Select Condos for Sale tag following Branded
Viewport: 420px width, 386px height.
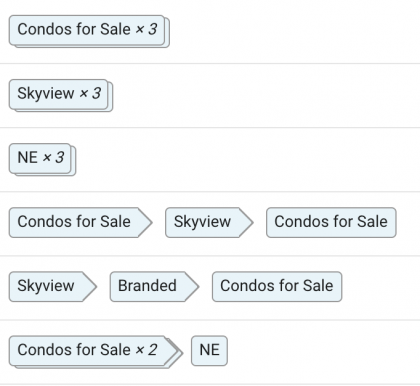[277, 287]
